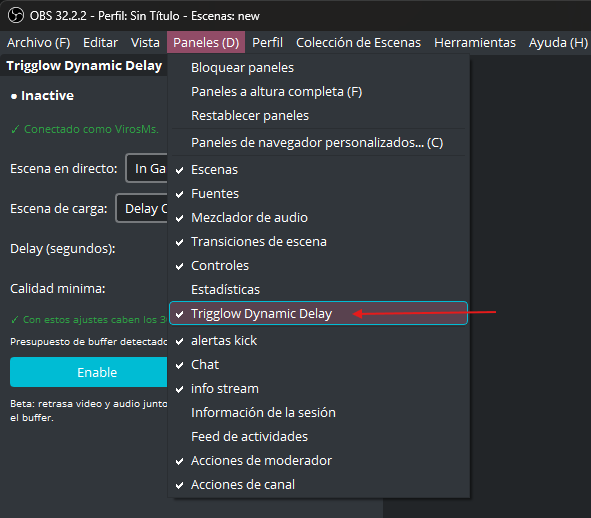
Task: Toggle the info stream panel
Action: (318, 389)
